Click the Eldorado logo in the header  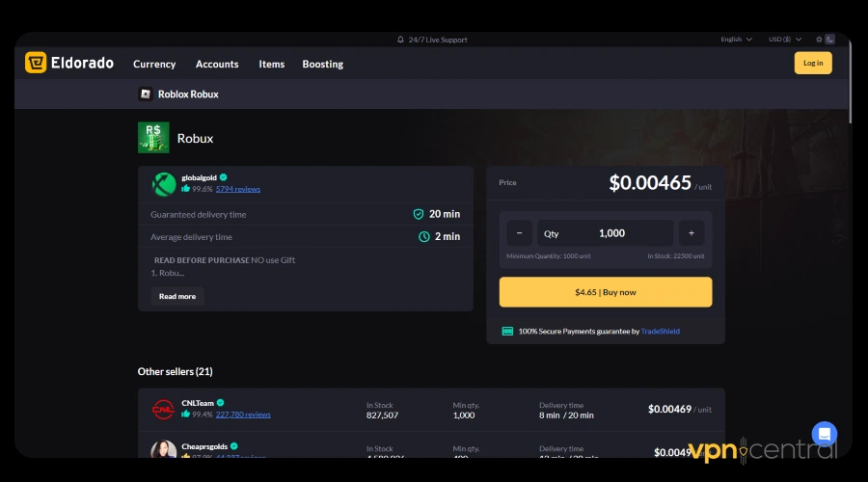tap(69, 64)
